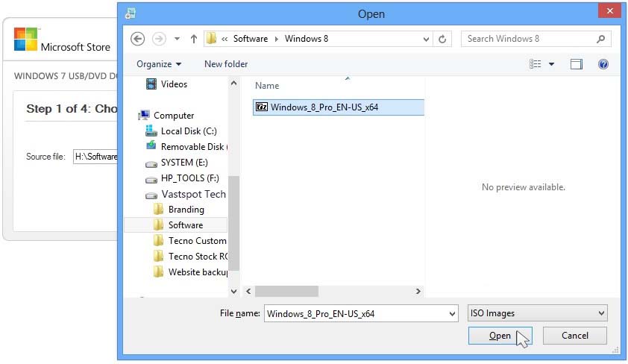Screen dimensions: 628x364
Task: Open the Branding folder
Action: point(186,210)
